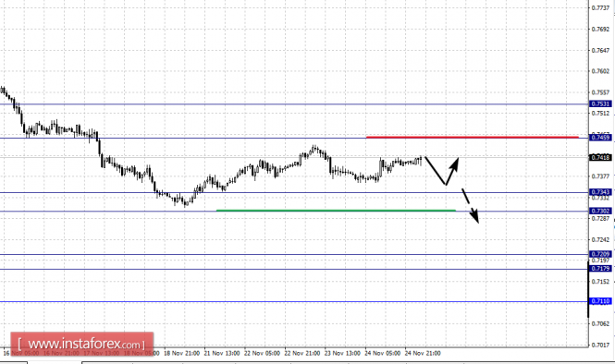Click the current price label 0.7418
The width and height of the screenshot is (615, 364).
click(x=600, y=157)
